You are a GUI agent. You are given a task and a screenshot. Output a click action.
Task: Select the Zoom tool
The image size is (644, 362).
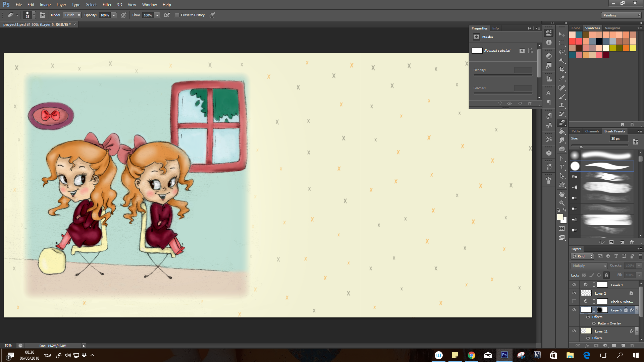[x=562, y=203]
